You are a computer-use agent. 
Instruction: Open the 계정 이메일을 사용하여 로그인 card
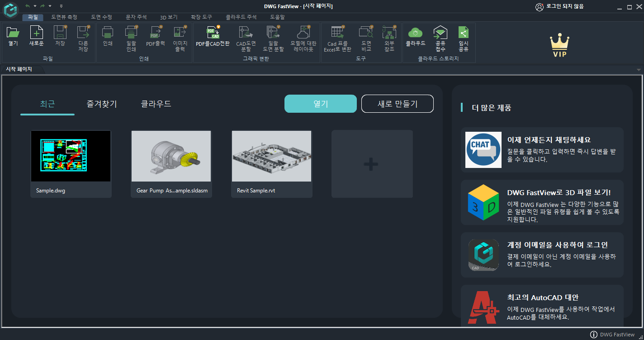pyautogui.click(x=542, y=255)
